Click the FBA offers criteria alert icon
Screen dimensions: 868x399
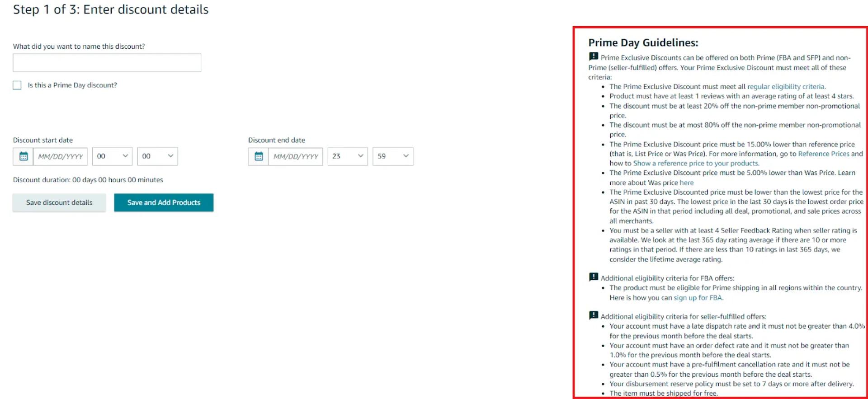pyautogui.click(x=593, y=277)
